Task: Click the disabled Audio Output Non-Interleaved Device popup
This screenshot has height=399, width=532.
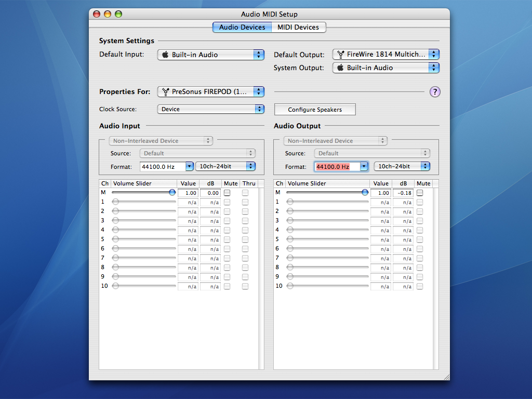Action: pos(335,141)
